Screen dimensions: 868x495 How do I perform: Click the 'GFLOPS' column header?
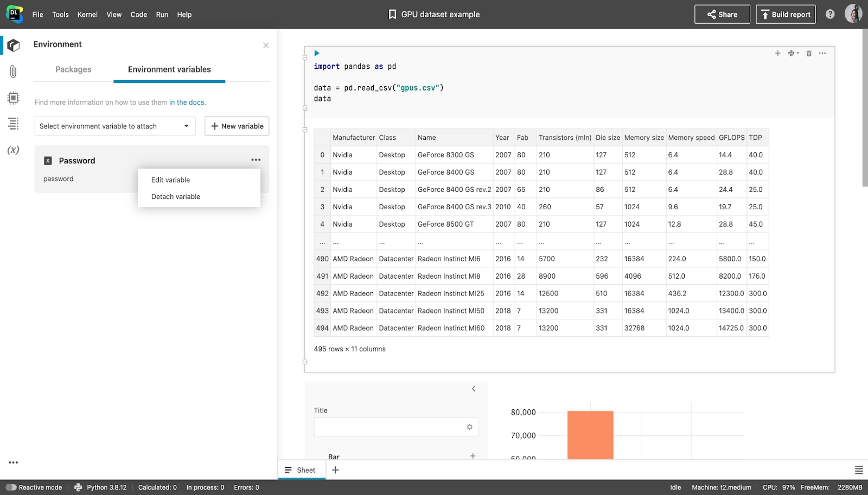731,138
